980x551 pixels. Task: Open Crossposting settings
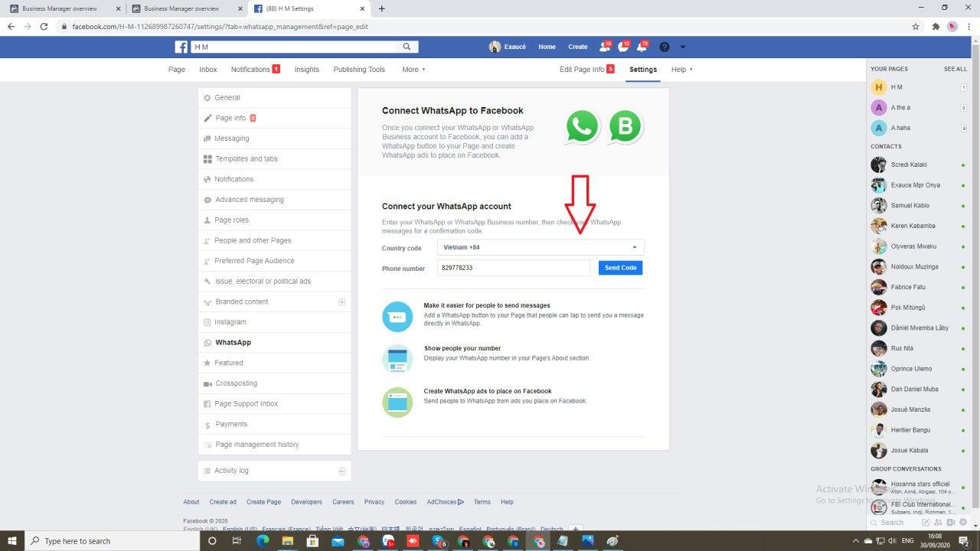click(275, 383)
